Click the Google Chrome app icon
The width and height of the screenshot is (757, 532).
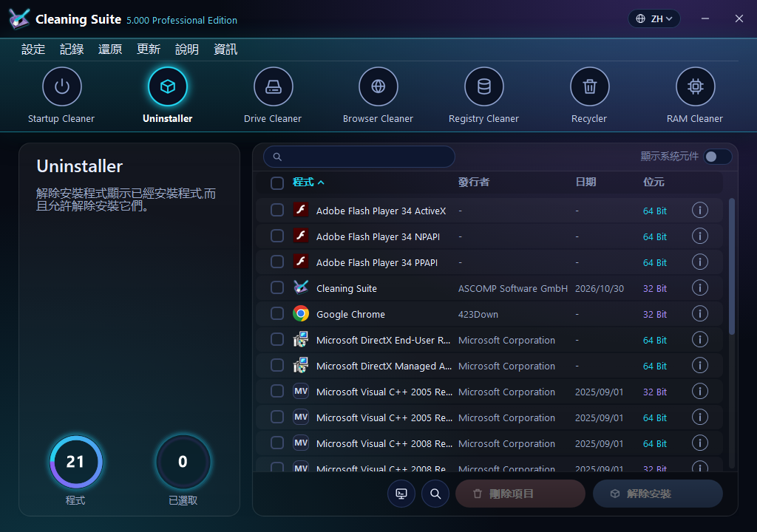pos(301,314)
